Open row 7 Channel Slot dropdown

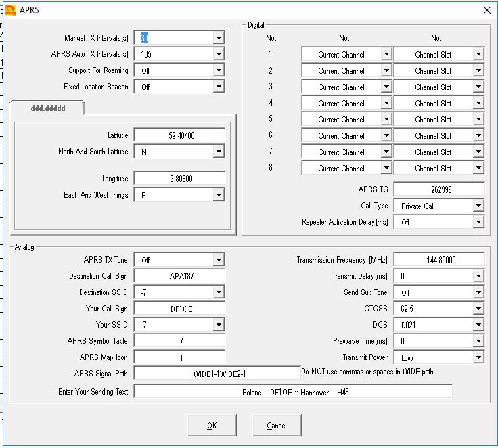[x=478, y=152]
